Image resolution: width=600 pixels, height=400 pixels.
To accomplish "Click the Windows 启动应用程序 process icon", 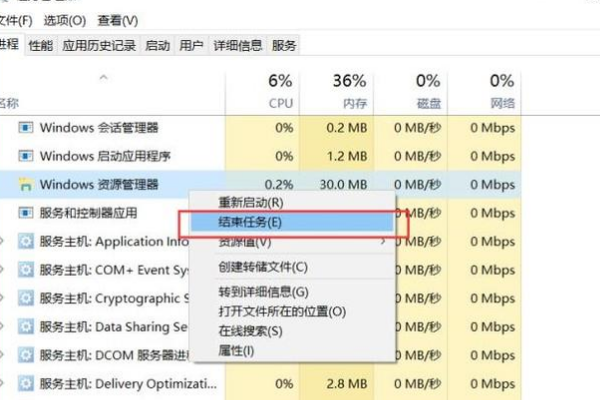I will point(27,156).
